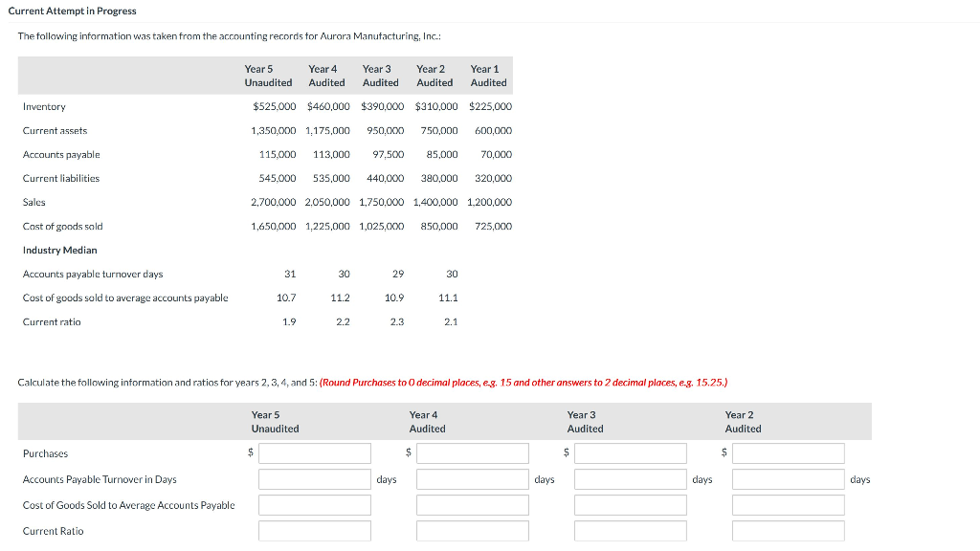Focus Year 2 COGS to Average Accounts Payable field
The width and height of the screenshot is (980, 551).
(789, 505)
